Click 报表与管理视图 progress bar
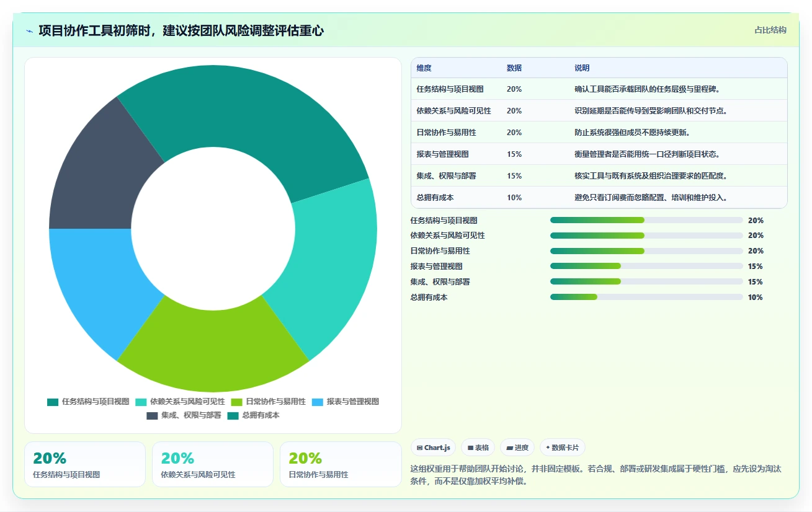 (x=646, y=266)
